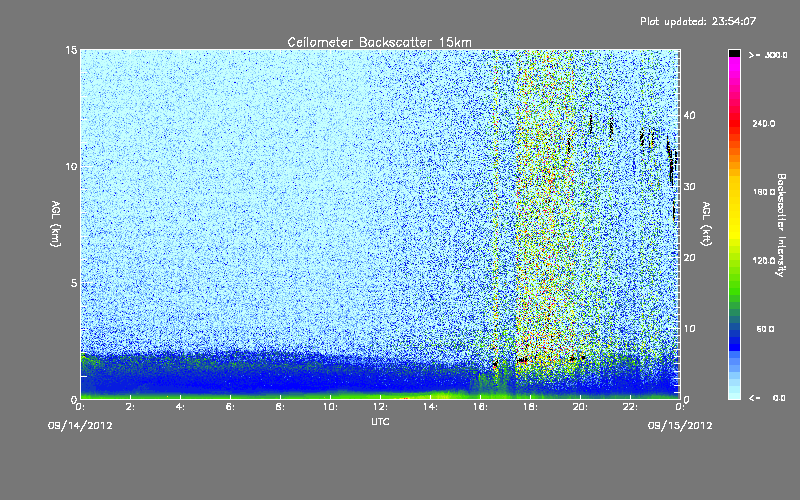Click the 180.0 colorbar tick label
Viewport: 800px width, 500px height.
tap(764, 192)
